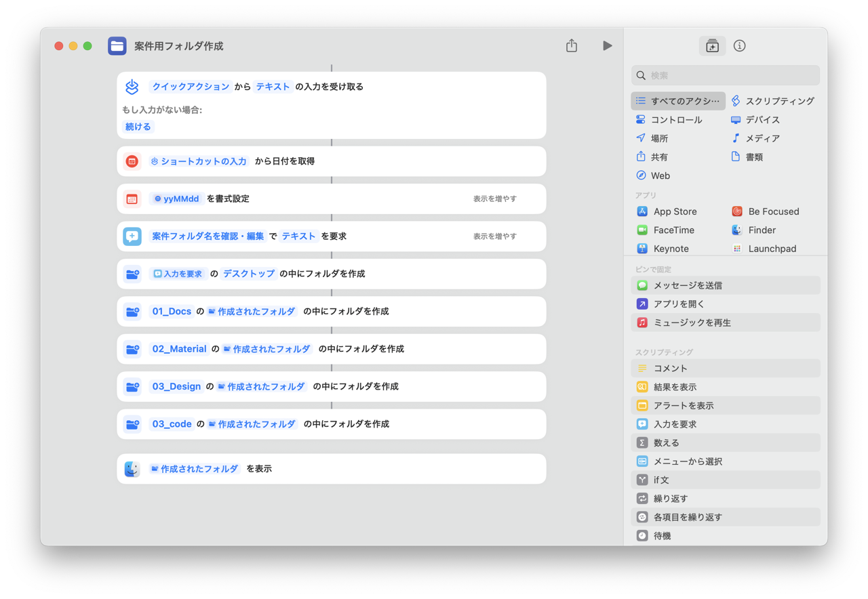This screenshot has width=868, height=599.
Task: Choose Finder in the apps list
Action: click(x=753, y=230)
